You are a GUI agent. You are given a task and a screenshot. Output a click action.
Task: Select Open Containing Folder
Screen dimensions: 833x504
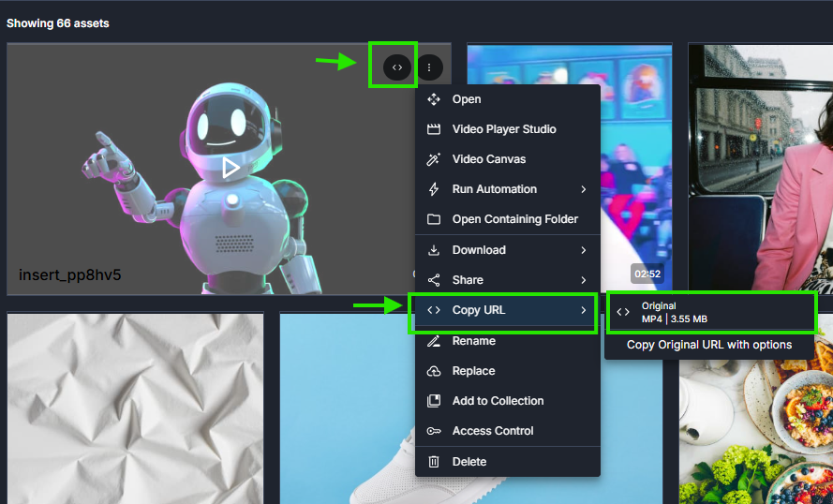tap(507, 219)
